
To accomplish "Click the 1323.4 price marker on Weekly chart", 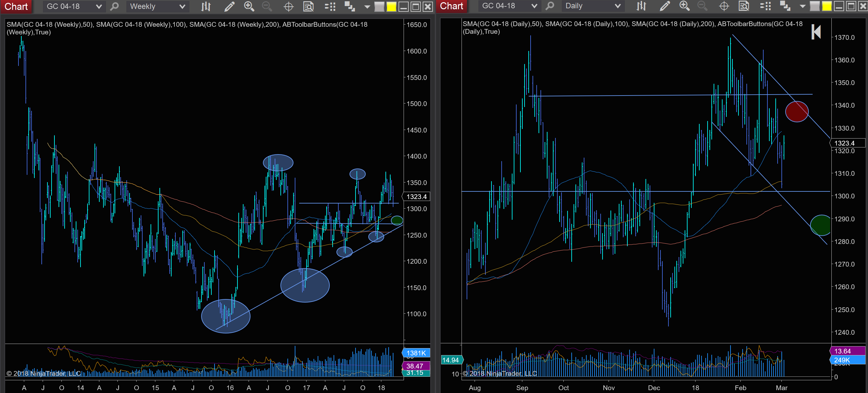I will pyautogui.click(x=416, y=196).
